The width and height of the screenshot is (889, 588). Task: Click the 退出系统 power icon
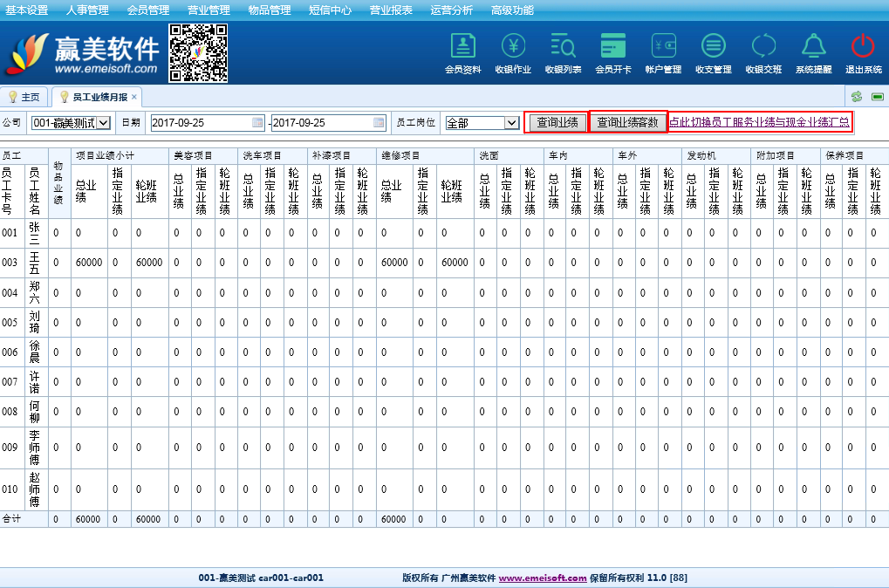point(863,46)
